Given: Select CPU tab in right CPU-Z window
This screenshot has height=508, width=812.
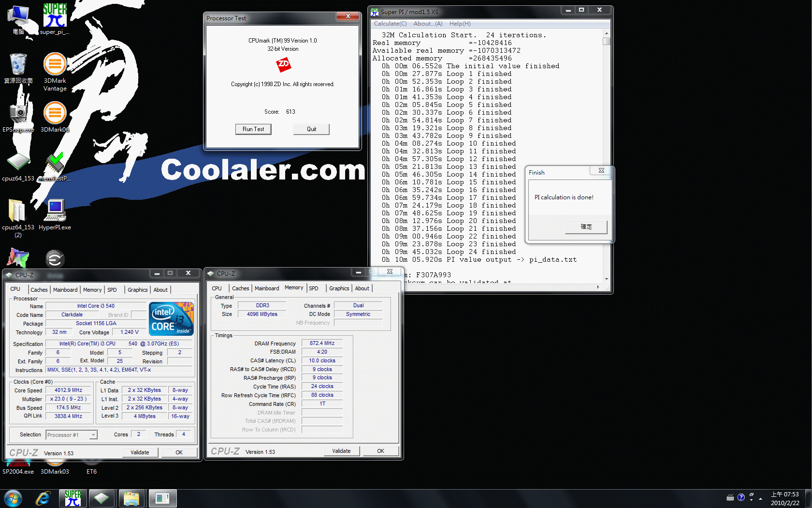Looking at the screenshot, I should [x=217, y=288].
